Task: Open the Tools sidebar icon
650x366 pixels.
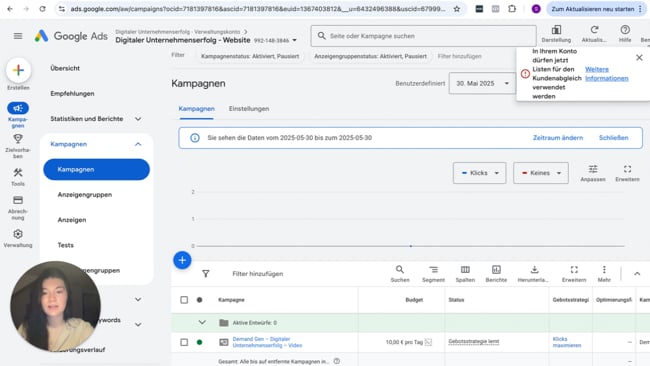Action: click(18, 172)
